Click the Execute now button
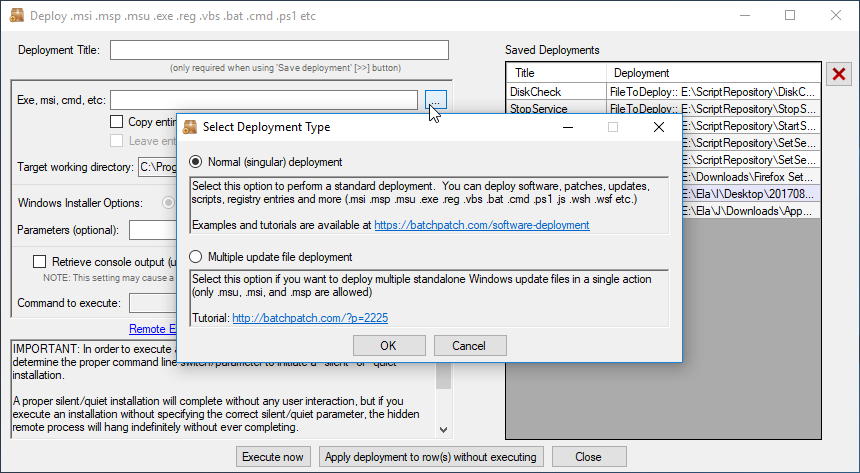860x473 pixels. (x=273, y=457)
